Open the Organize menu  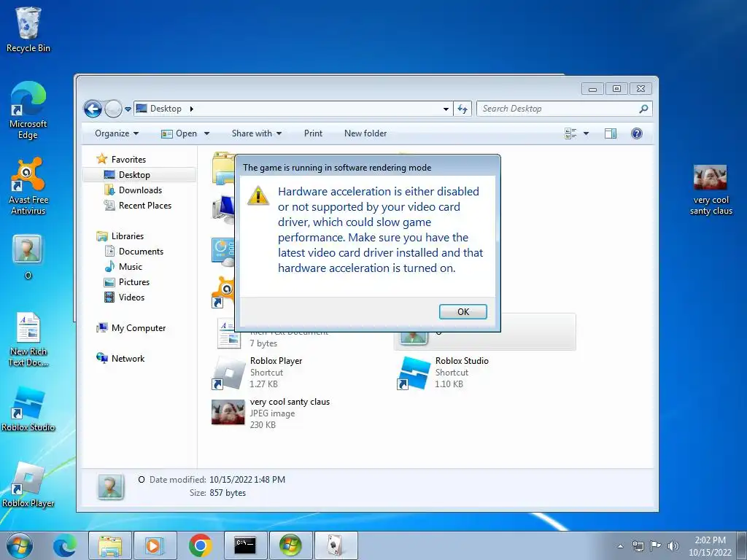tap(117, 134)
